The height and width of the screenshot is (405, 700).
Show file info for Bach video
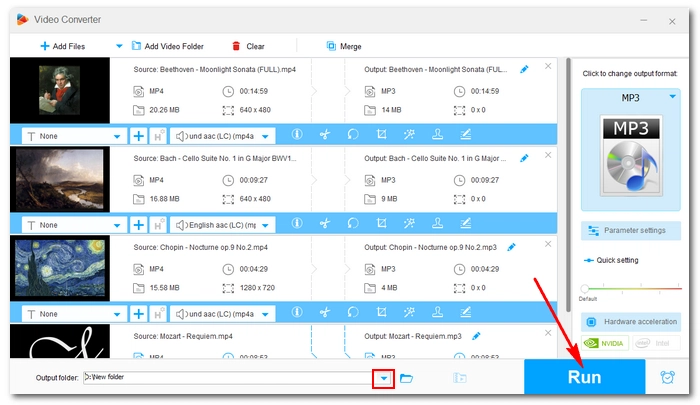297,223
